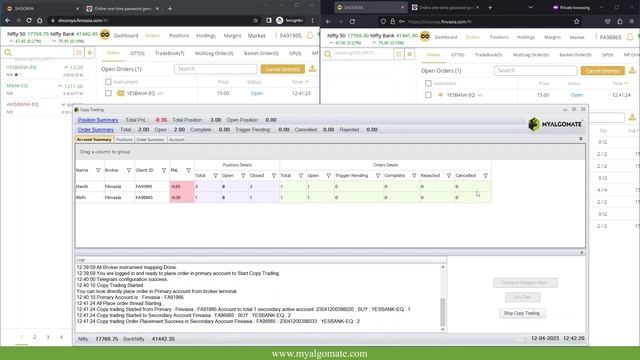This screenshot has height=360, width=640.
Task: Click Shoonya logo in right browser
Action: point(425,37)
